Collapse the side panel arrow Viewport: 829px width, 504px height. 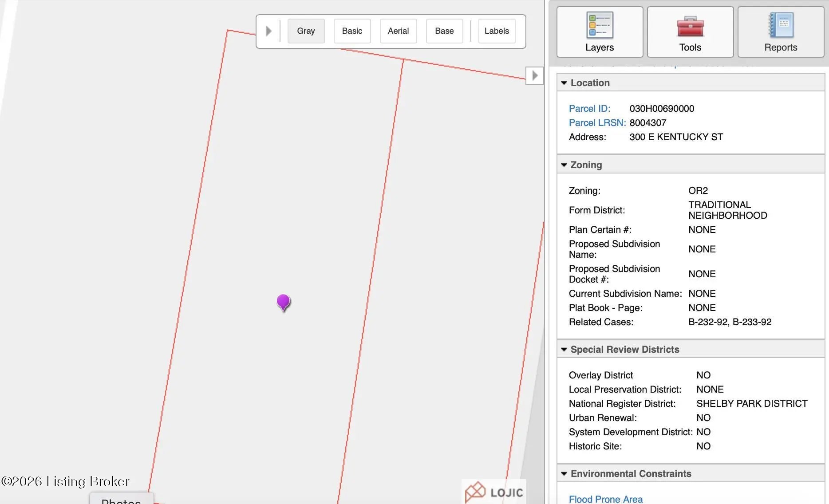[535, 75]
